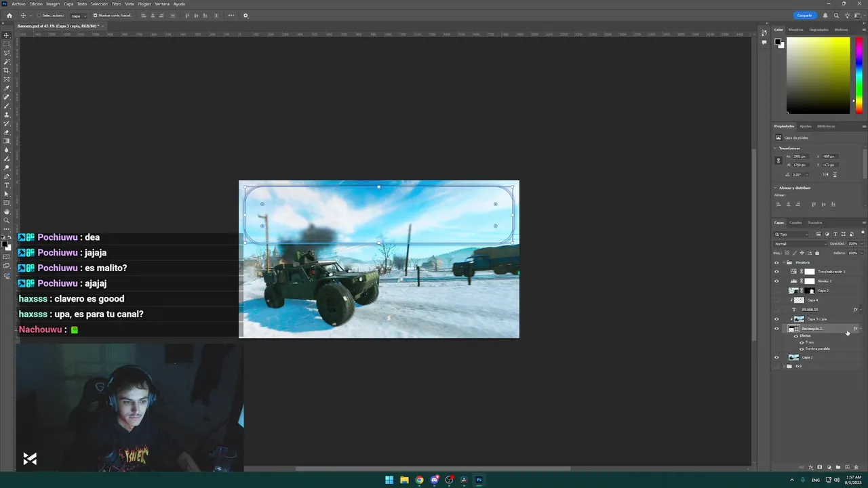Screen dimensions: 868x488
Task: Expand the Kick group
Action: point(784,366)
